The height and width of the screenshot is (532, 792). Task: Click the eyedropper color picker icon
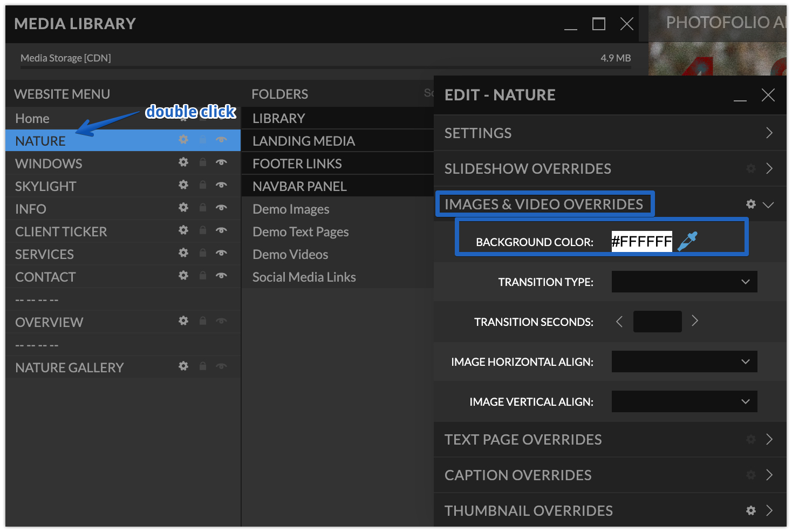click(687, 241)
